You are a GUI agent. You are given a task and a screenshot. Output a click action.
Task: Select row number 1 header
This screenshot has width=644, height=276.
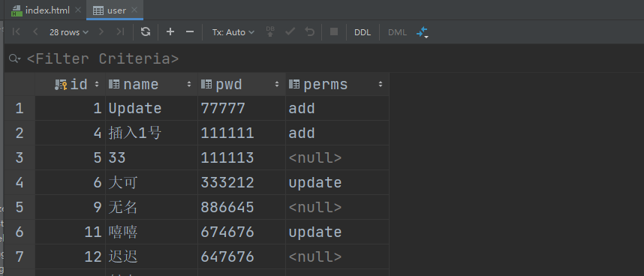click(20, 108)
